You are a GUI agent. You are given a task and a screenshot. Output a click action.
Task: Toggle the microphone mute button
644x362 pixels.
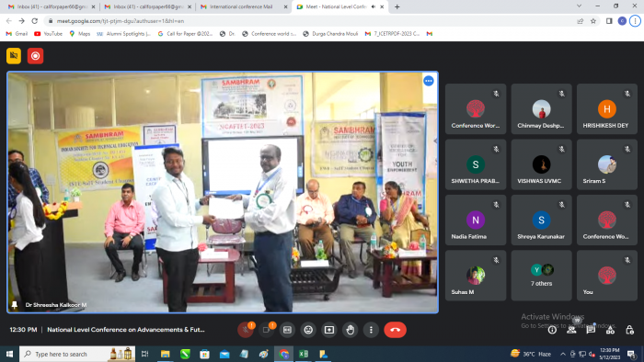point(246,330)
